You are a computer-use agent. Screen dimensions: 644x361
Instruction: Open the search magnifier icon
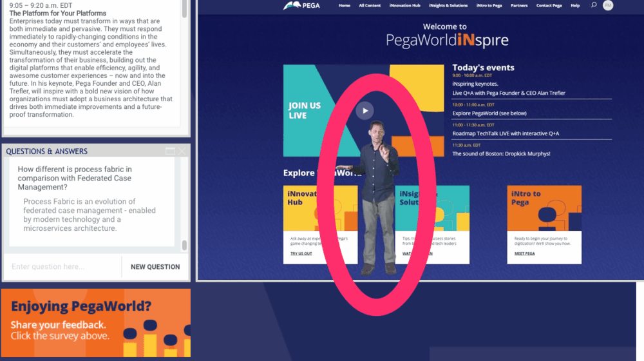coord(594,5)
